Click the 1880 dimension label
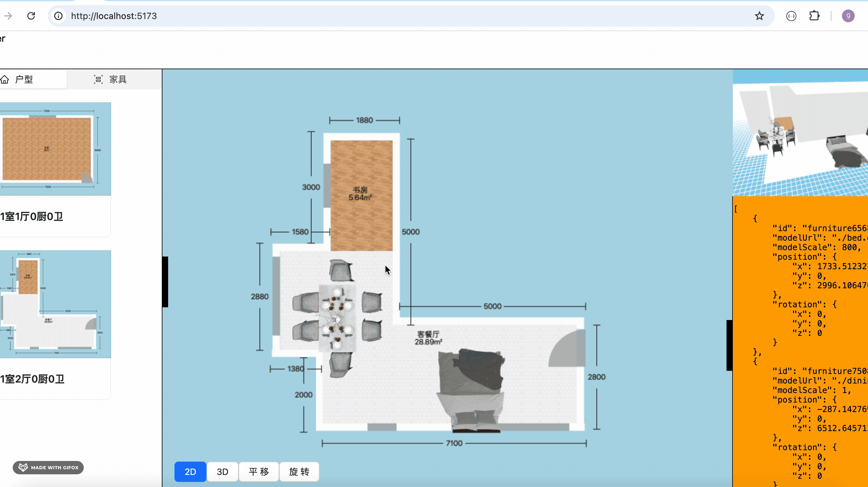This screenshot has width=868, height=487. point(365,120)
